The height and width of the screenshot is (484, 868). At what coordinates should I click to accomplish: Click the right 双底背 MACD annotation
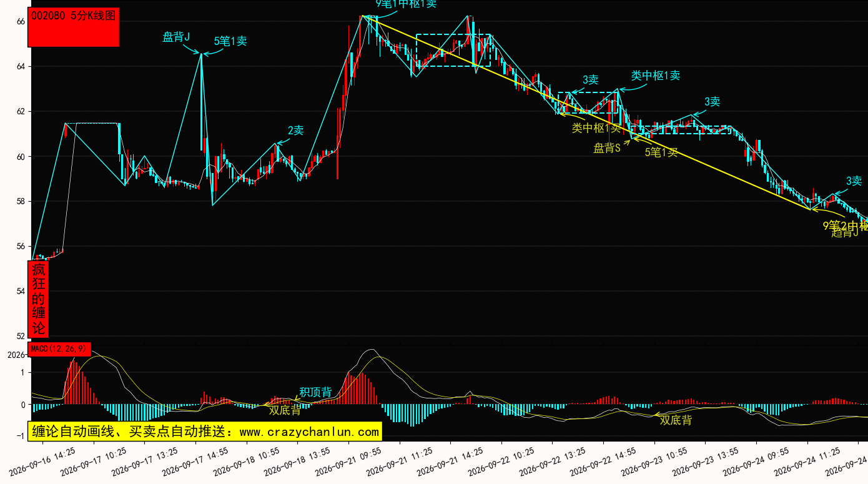[x=676, y=420]
